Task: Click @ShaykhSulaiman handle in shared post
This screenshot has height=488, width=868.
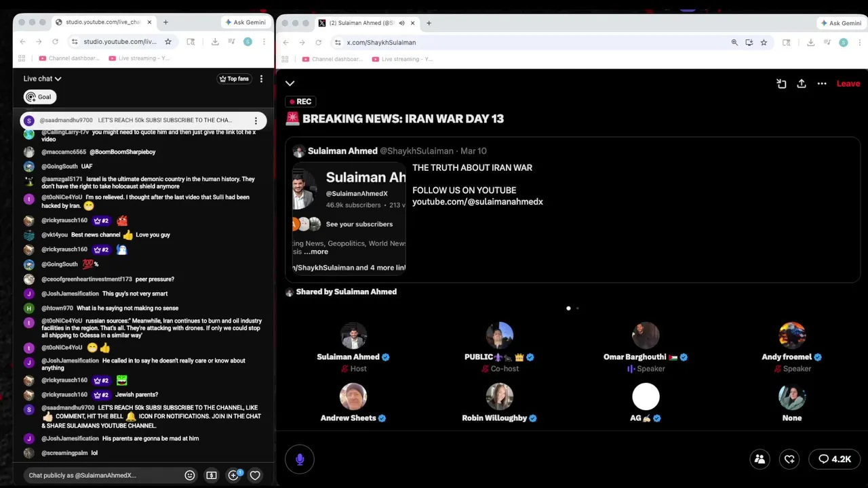Action: point(416,151)
